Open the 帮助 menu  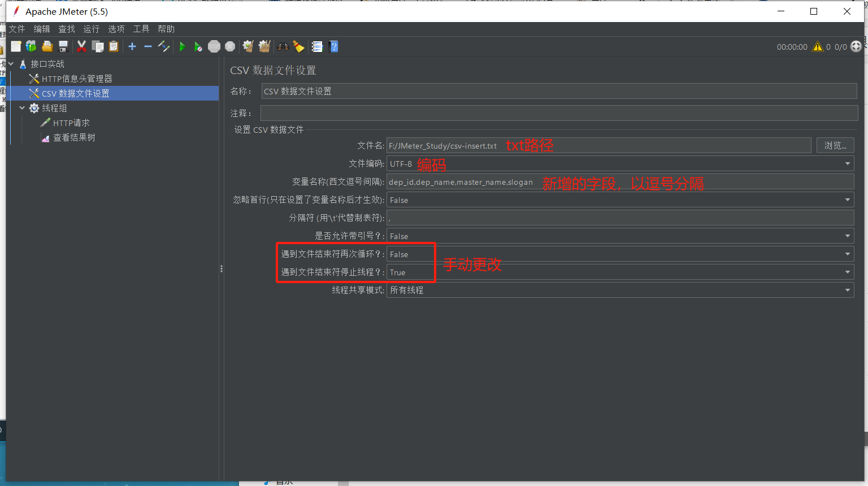[166, 29]
